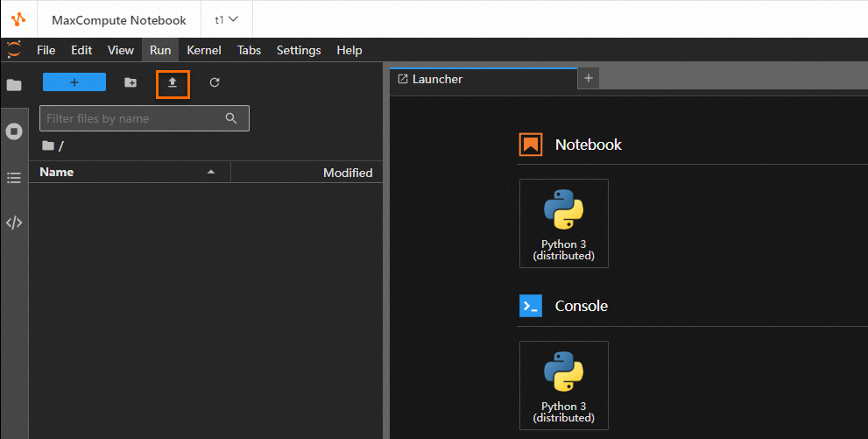Sort files by Name column
The width and height of the screenshot is (868, 439).
click(x=56, y=172)
